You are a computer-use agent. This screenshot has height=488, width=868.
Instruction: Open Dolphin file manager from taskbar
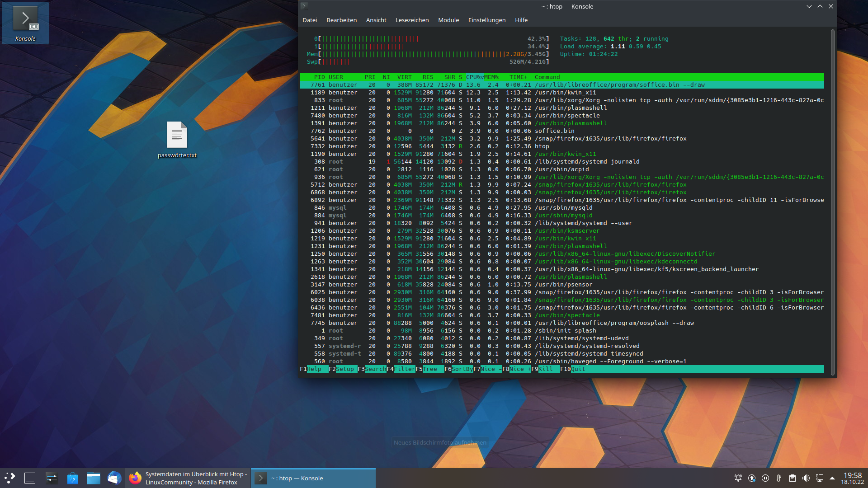point(94,478)
